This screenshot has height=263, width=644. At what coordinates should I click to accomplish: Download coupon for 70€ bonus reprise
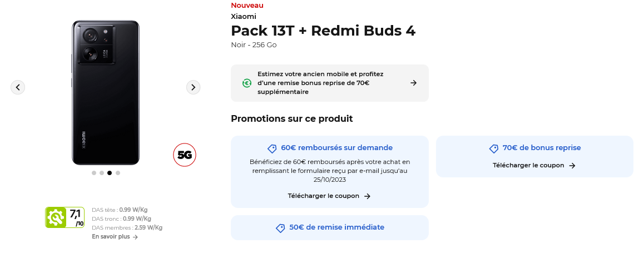pos(533,165)
